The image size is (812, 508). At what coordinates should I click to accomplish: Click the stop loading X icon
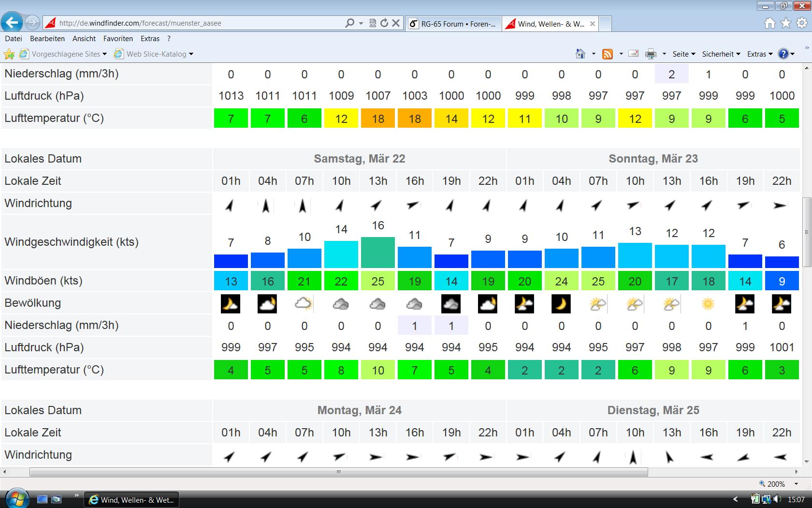(396, 23)
